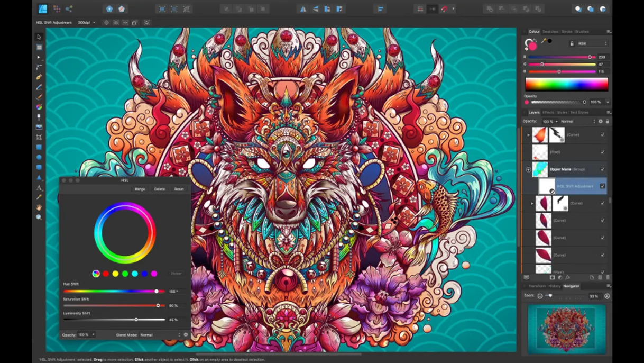
Task: Click the Picker button in HSL dialog
Action: coord(176,274)
